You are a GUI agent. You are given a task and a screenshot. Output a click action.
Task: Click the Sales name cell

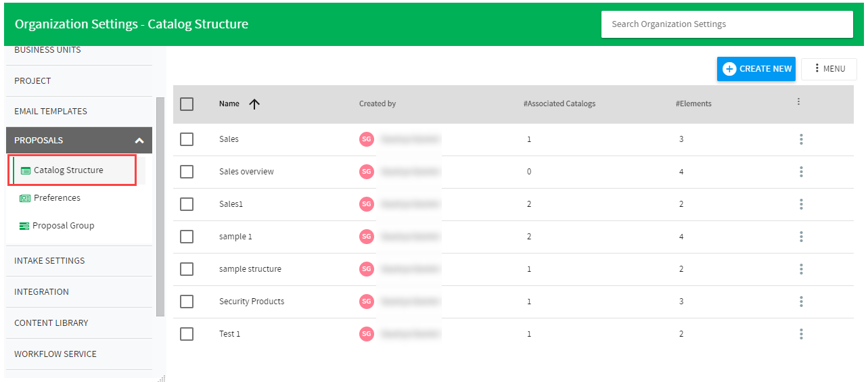click(229, 139)
